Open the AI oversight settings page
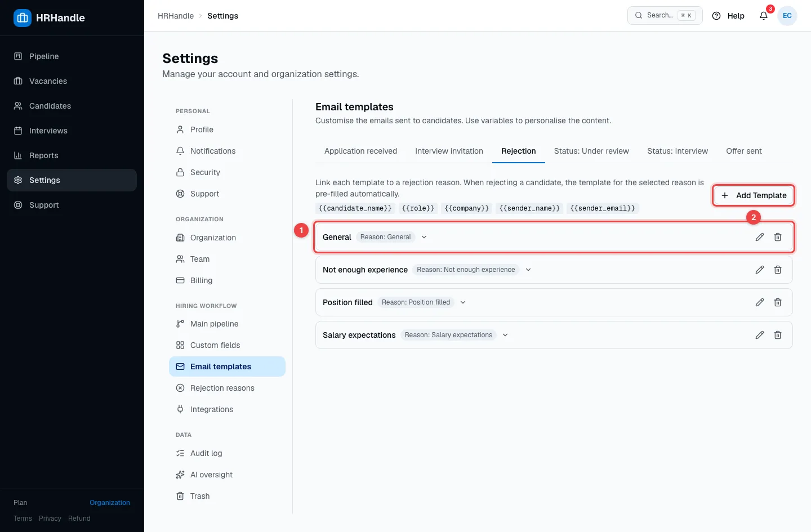The width and height of the screenshot is (811, 532). [227, 475]
